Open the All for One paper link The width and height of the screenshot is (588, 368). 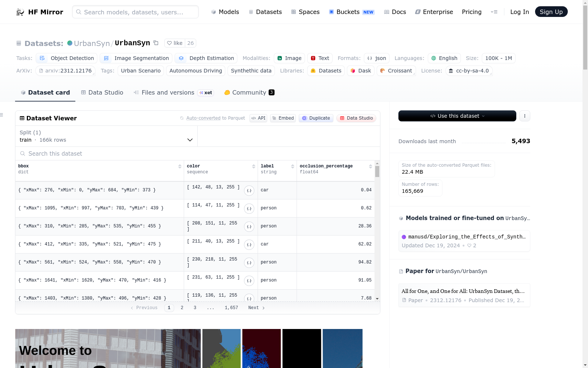pos(464,295)
